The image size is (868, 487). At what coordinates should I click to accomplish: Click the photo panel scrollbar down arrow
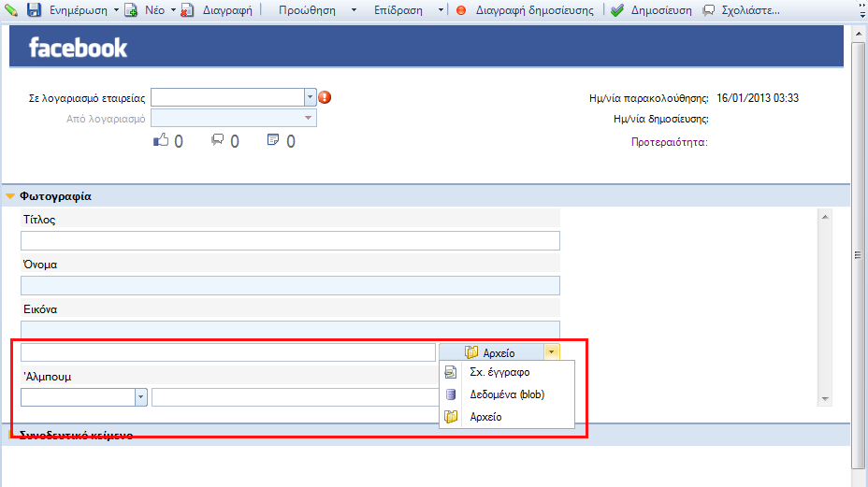825,399
